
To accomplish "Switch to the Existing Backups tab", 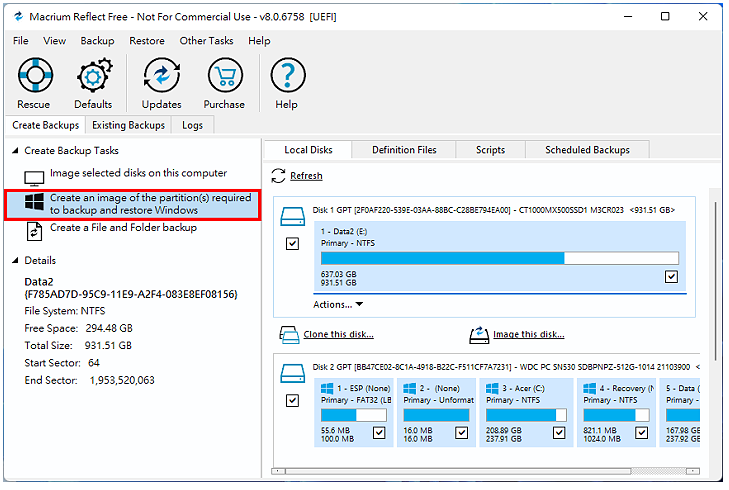I will [128, 126].
